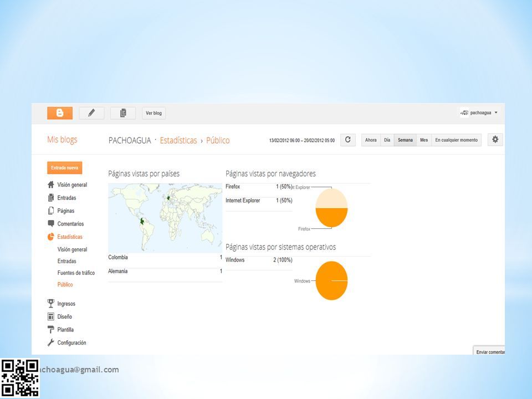This screenshot has width=532, height=399.
Task: Click the Plantilla paint roller icon
Action: coord(51,329)
